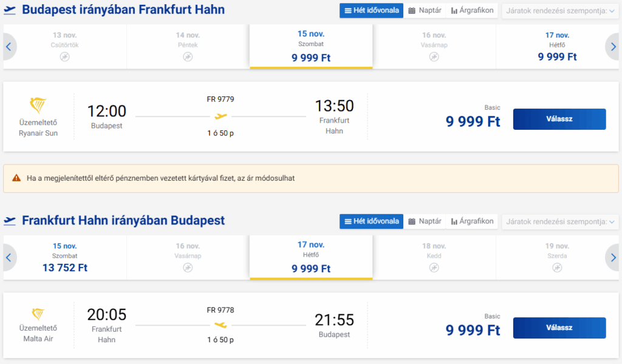Click the departing plane icon beside Budapest heading

click(x=10, y=10)
